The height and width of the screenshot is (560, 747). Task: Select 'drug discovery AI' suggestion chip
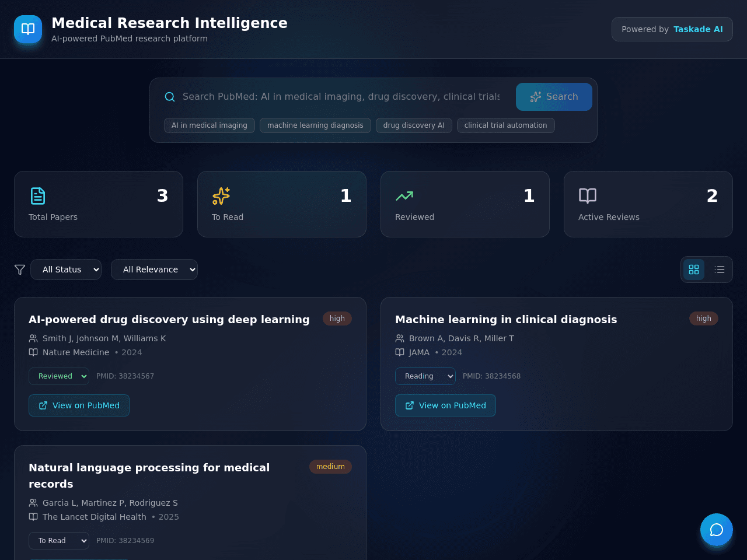pos(414,125)
